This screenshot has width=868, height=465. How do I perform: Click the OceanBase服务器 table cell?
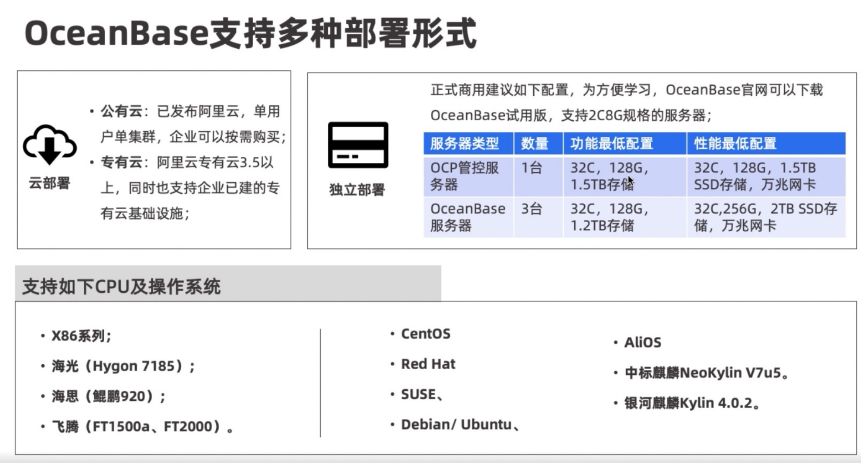tap(468, 217)
